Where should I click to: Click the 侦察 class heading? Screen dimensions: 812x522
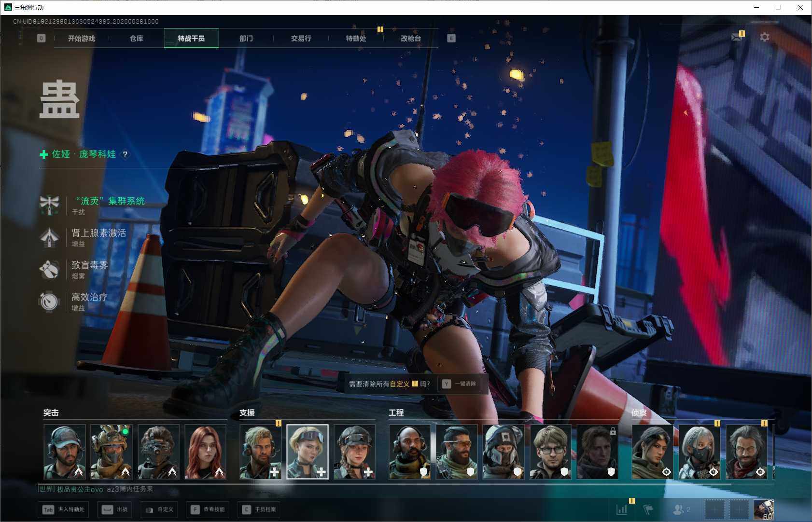click(639, 413)
